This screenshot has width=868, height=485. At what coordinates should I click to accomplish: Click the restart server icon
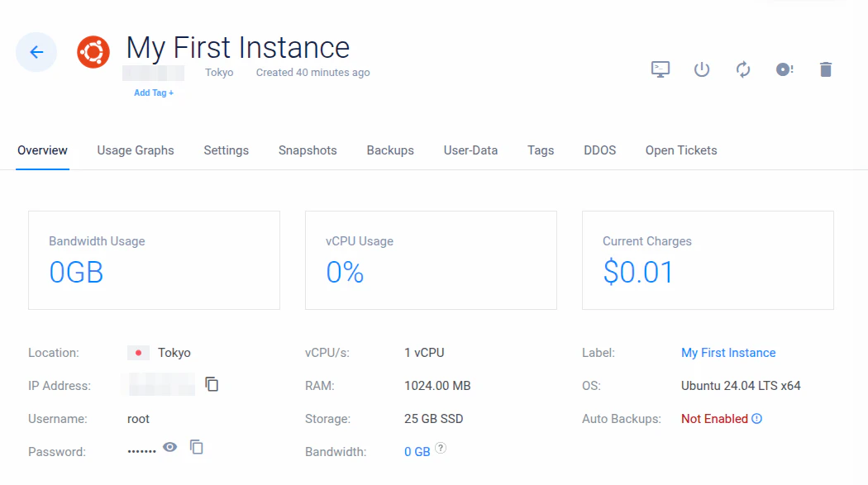click(x=743, y=69)
